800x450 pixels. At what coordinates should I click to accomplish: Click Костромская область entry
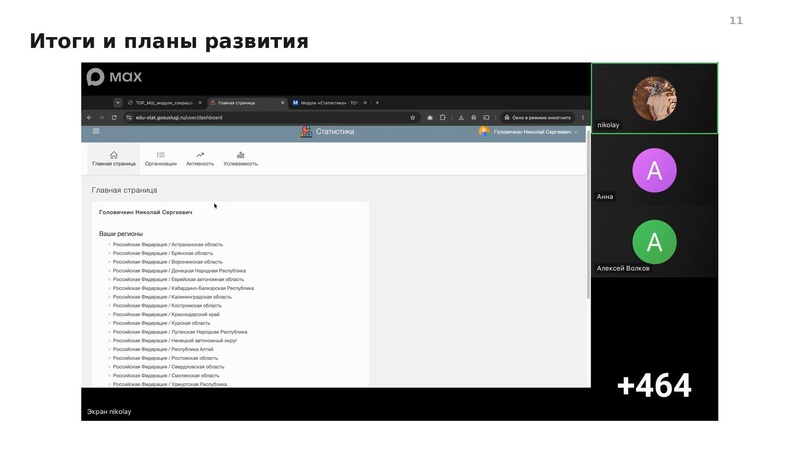(x=167, y=305)
